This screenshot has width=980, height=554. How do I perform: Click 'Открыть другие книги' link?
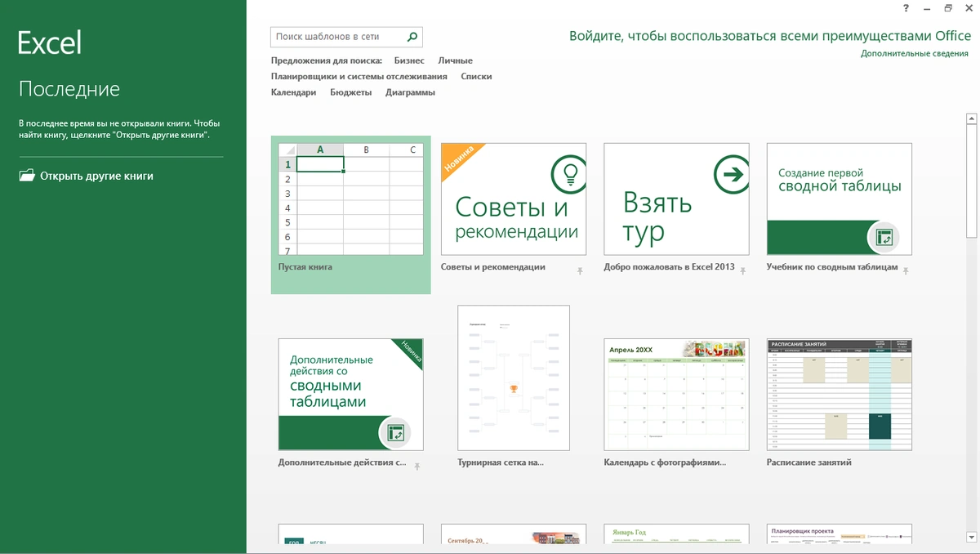point(96,176)
